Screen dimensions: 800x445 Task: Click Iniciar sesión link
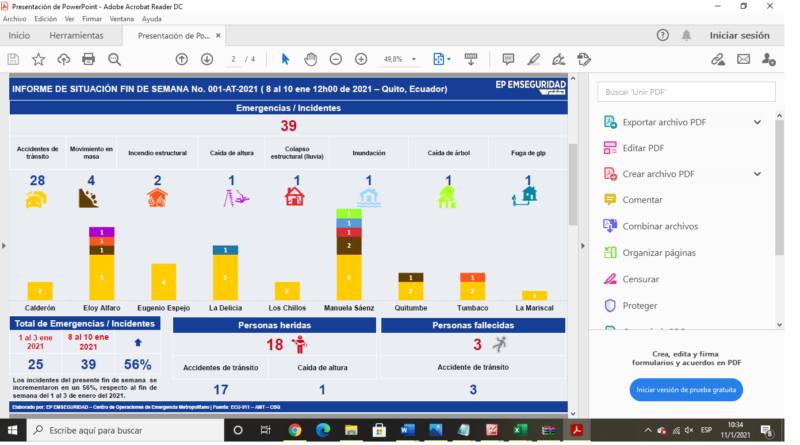[739, 35]
